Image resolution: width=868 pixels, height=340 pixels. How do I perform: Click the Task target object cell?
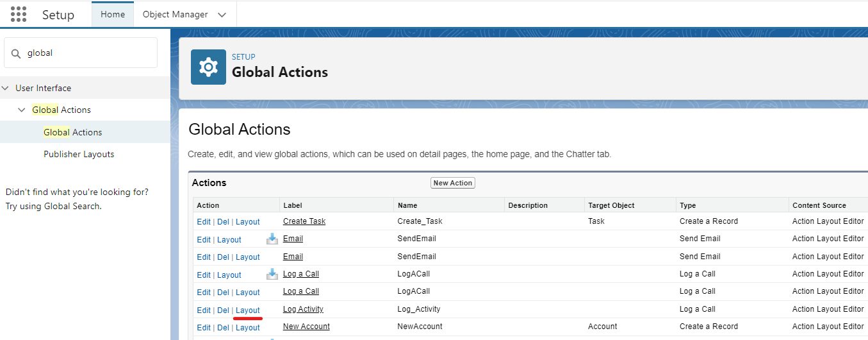596,221
